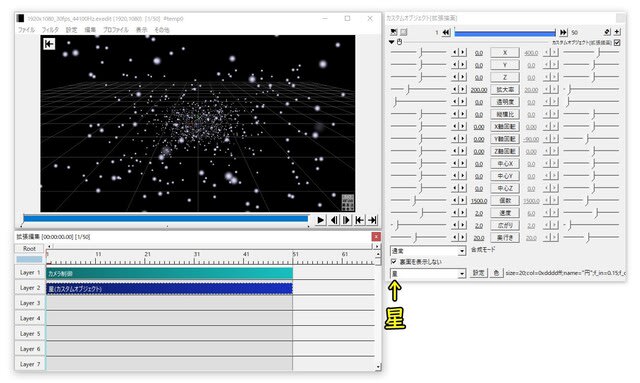The width and height of the screenshot is (640, 383).
Task: Click the plus icon to add filter effect
Action: (x=617, y=32)
